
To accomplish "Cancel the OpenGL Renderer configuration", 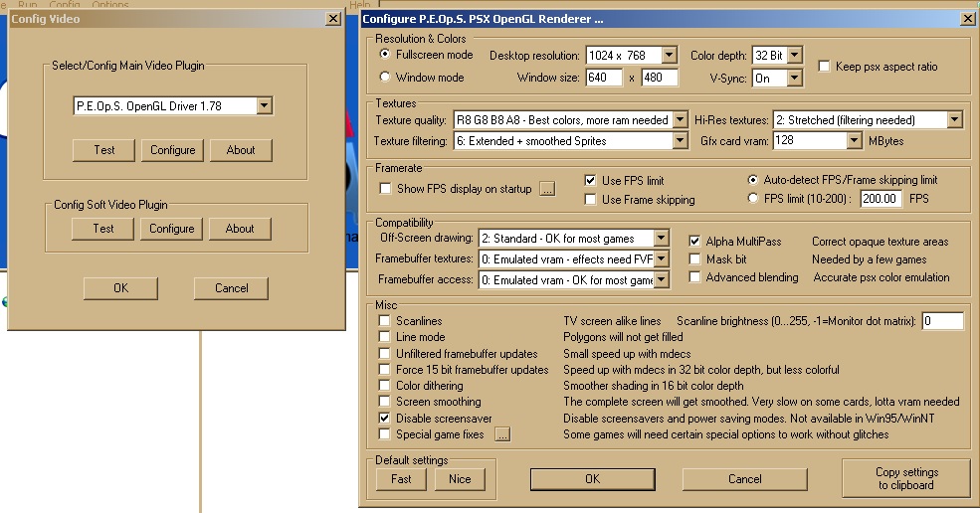I will click(744, 479).
